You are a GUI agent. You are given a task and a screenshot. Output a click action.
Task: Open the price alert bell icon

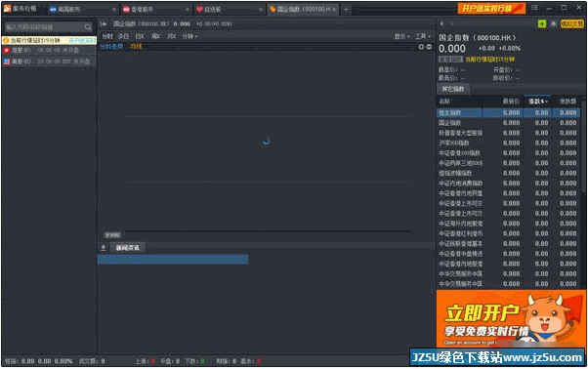pos(554,24)
